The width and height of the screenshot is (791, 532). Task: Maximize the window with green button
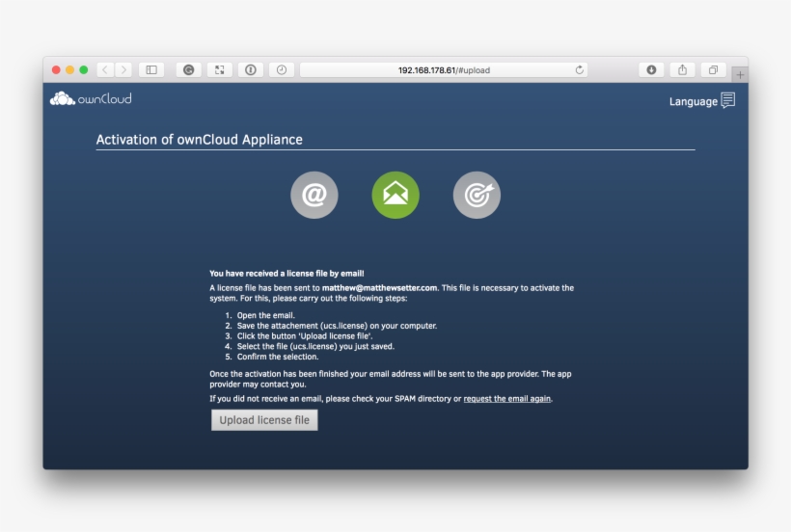tap(84, 70)
